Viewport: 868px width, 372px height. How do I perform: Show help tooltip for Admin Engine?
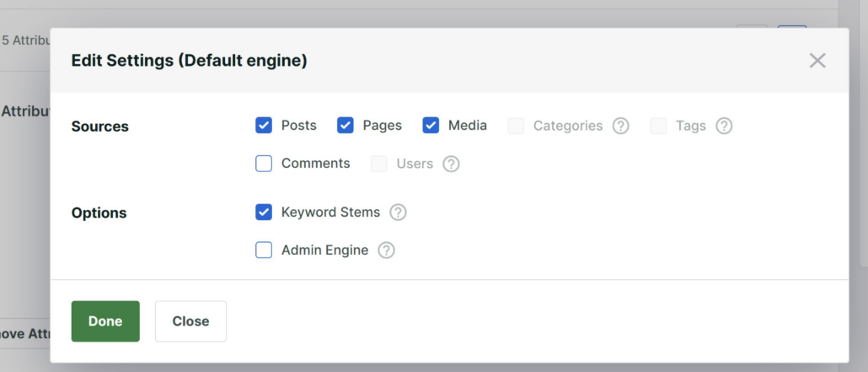pyautogui.click(x=387, y=250)
